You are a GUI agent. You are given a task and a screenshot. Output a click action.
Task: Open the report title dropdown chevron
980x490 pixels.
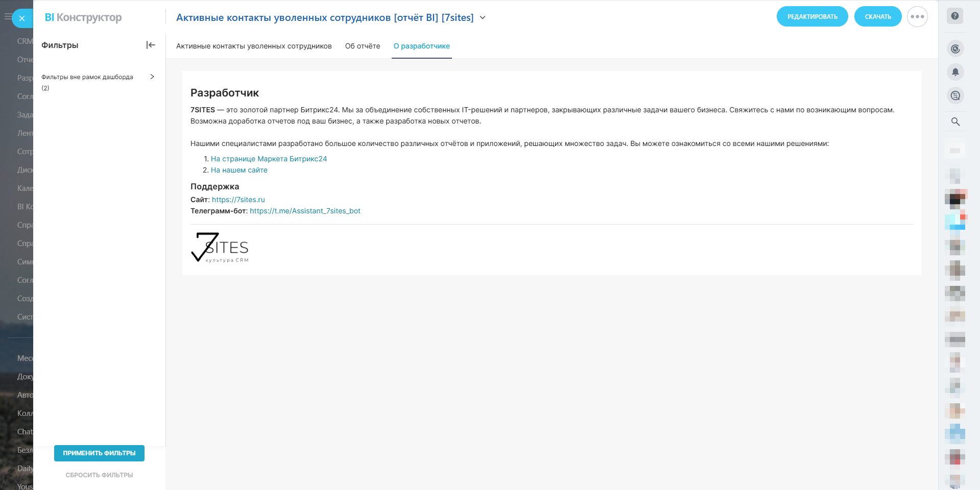tap(483, 18)
